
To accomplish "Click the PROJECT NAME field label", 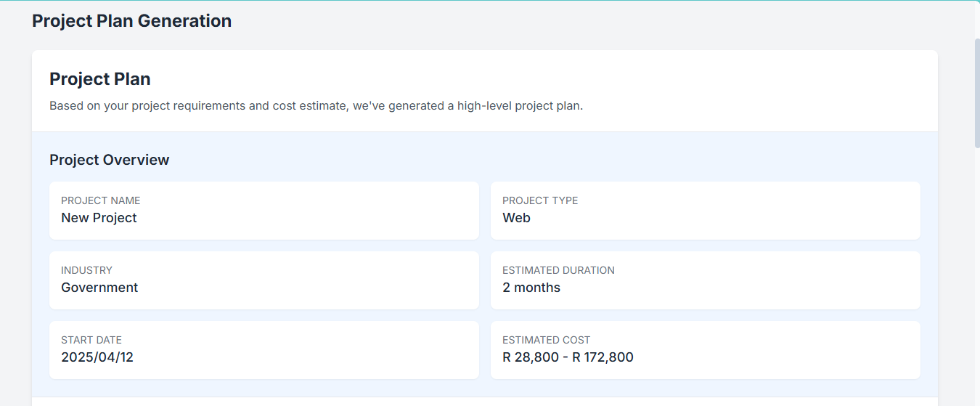I will (x=100, y=200).
